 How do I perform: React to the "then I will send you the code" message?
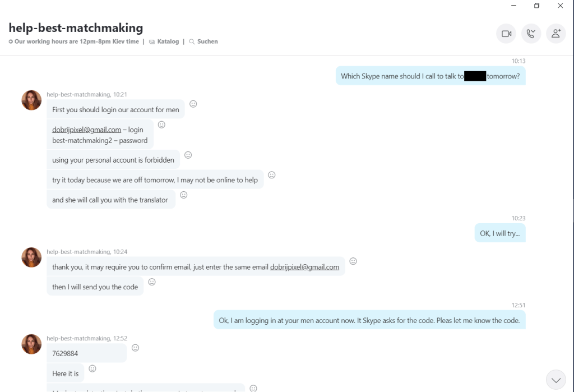152,282
